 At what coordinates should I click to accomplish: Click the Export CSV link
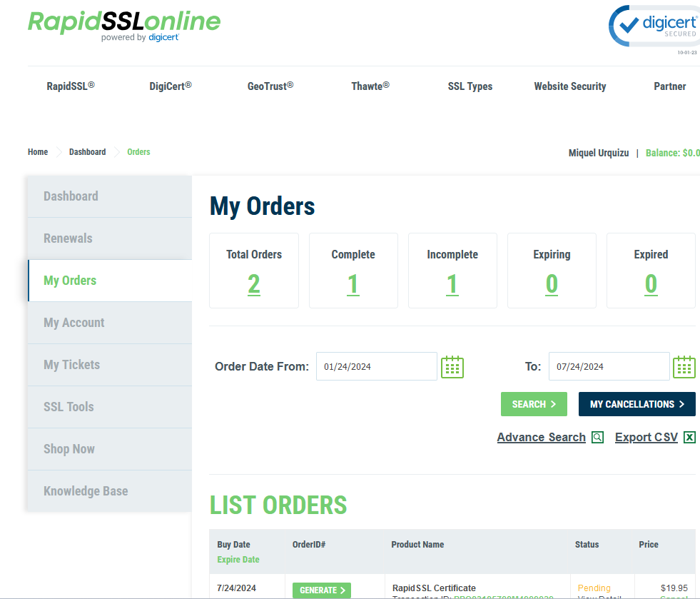(646, 438)
